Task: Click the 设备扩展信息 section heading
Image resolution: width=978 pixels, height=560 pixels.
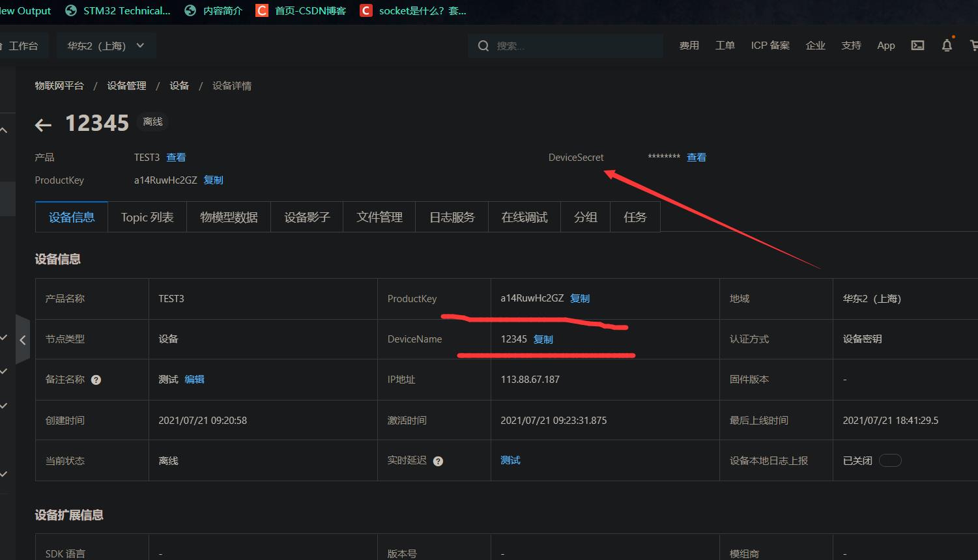Action: tap(69, 515)
